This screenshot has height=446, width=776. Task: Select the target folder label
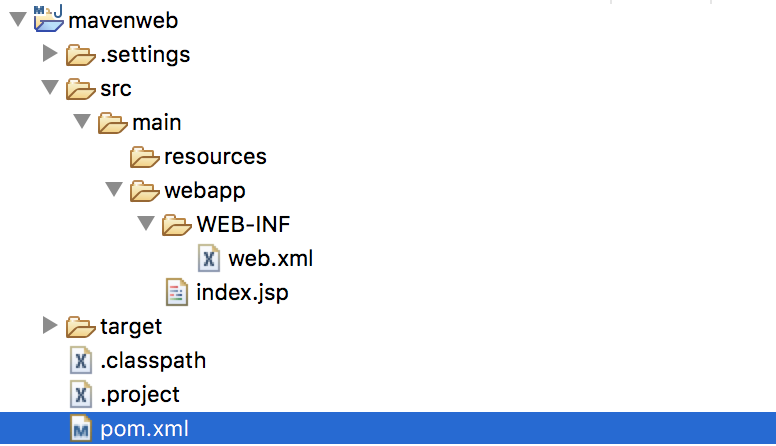tap(131, 327)
